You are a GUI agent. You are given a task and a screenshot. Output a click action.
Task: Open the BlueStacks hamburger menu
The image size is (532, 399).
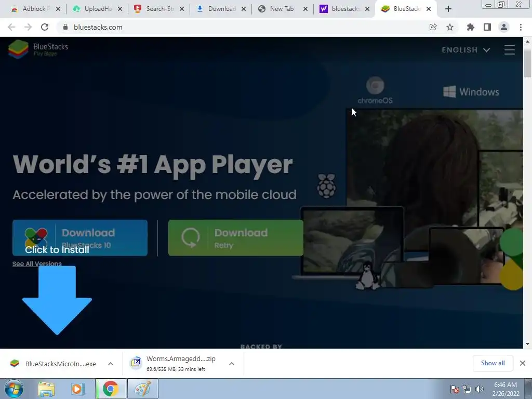[x=510, y=50]
